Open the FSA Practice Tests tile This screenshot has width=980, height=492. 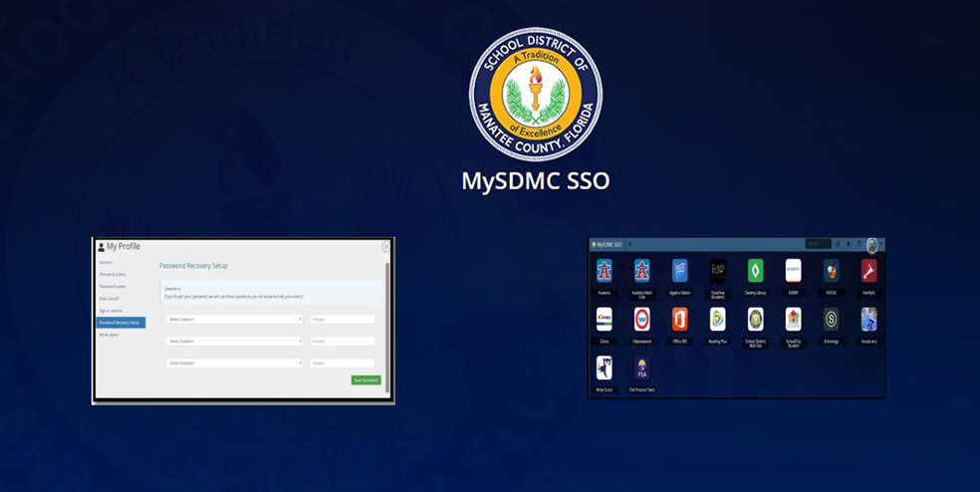(x=641, y=368)
